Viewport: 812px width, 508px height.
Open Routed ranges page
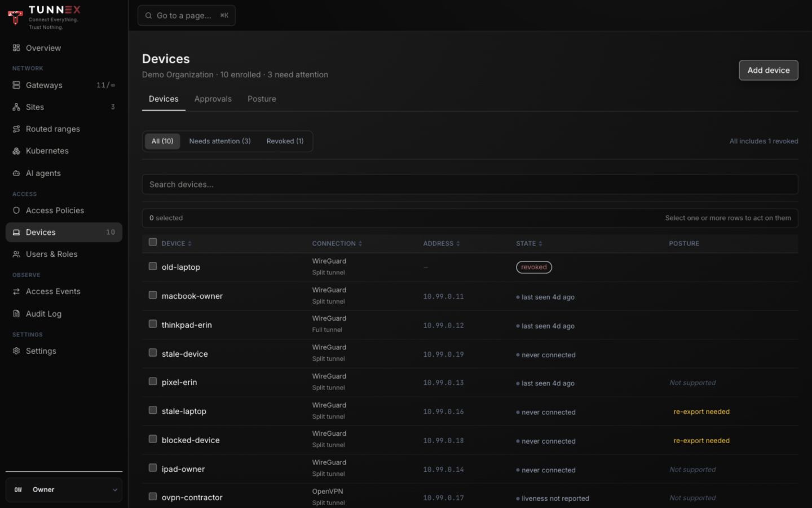click(64, 129)
